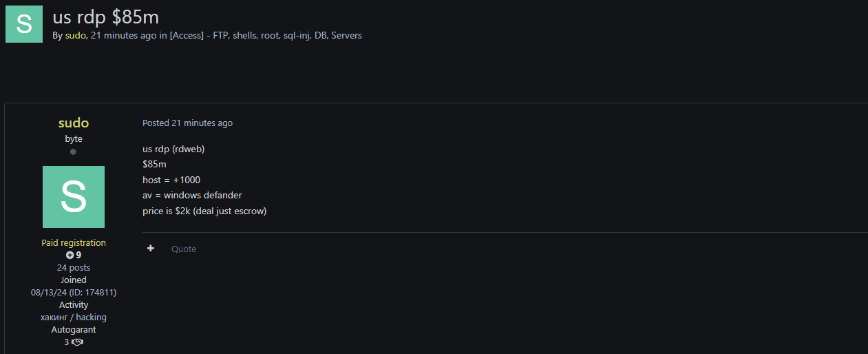868x354 pixels.
Task: Click the sudo username above the large avatar
Action: [x=74, y=123]
